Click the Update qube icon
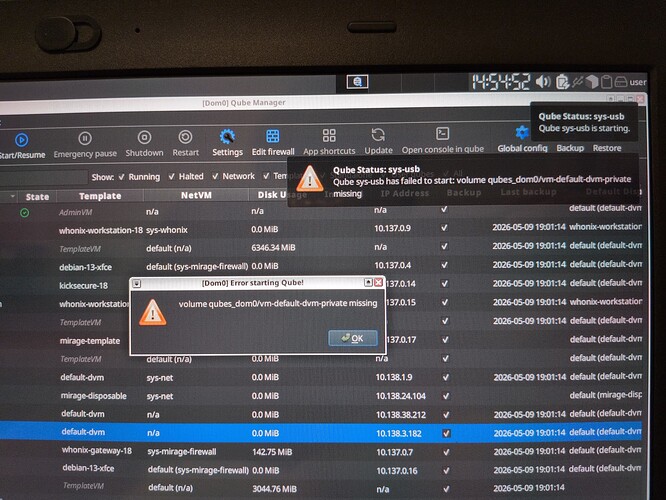This screenshot has height=500, width=666. tap(378, 135)
